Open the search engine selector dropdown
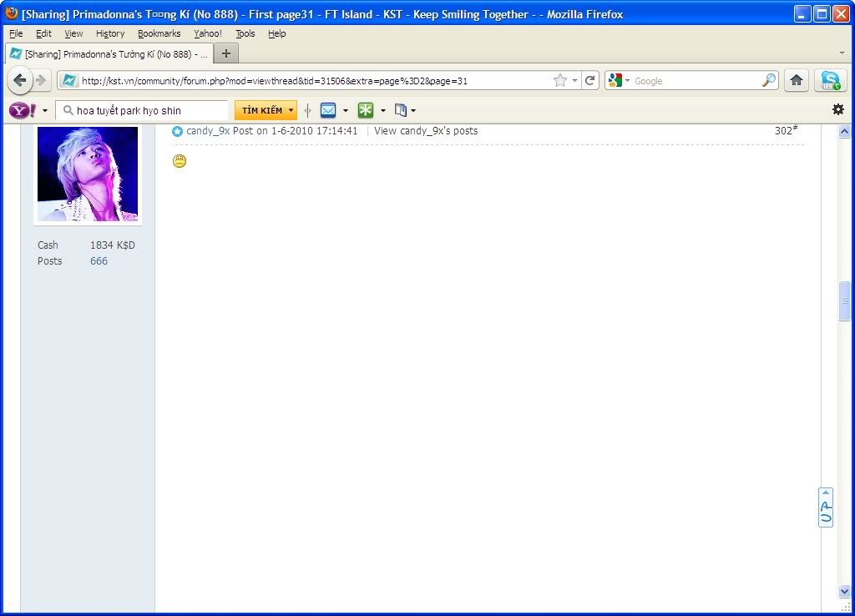 pos(627,81)
